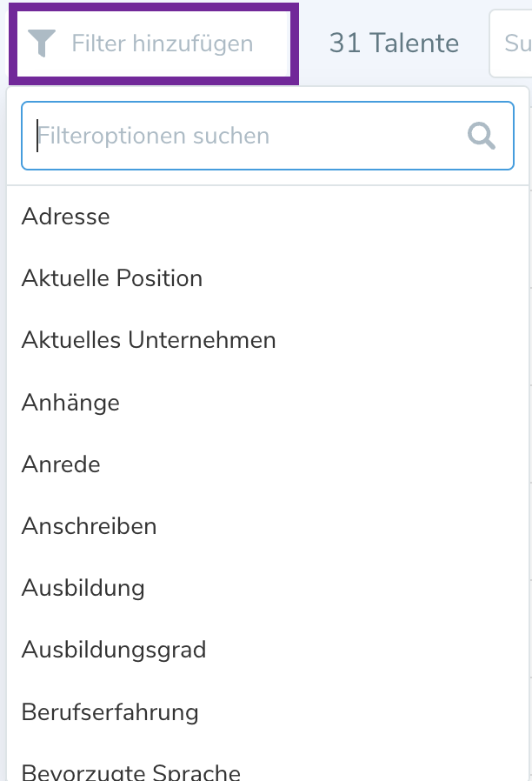The image size is (532, 781).
Task: Click the magnifying glass search icon
Action: (x=481, y=136)
